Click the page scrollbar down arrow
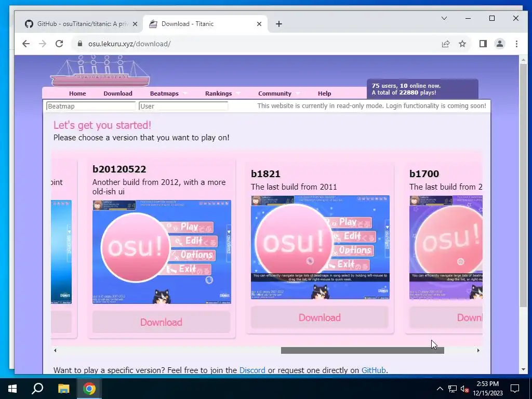 (x=523, y=369)
